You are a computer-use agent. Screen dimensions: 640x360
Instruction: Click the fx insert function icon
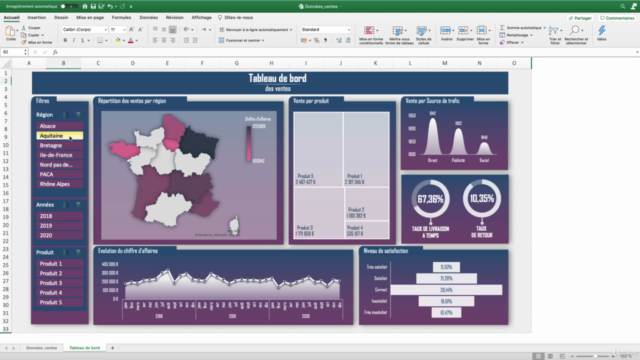pos(55,52)
